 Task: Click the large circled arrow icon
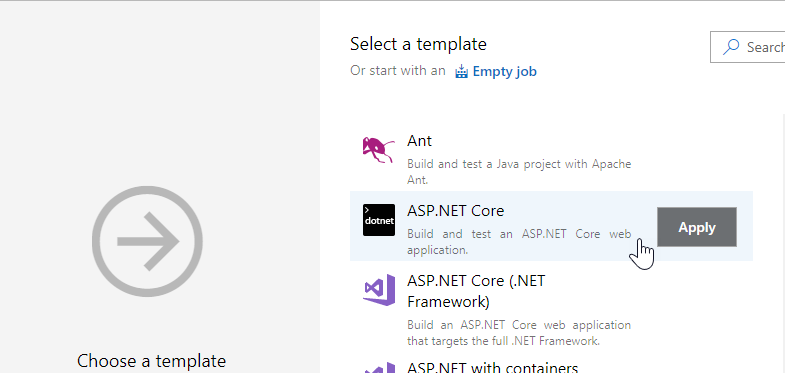(147, 241)
